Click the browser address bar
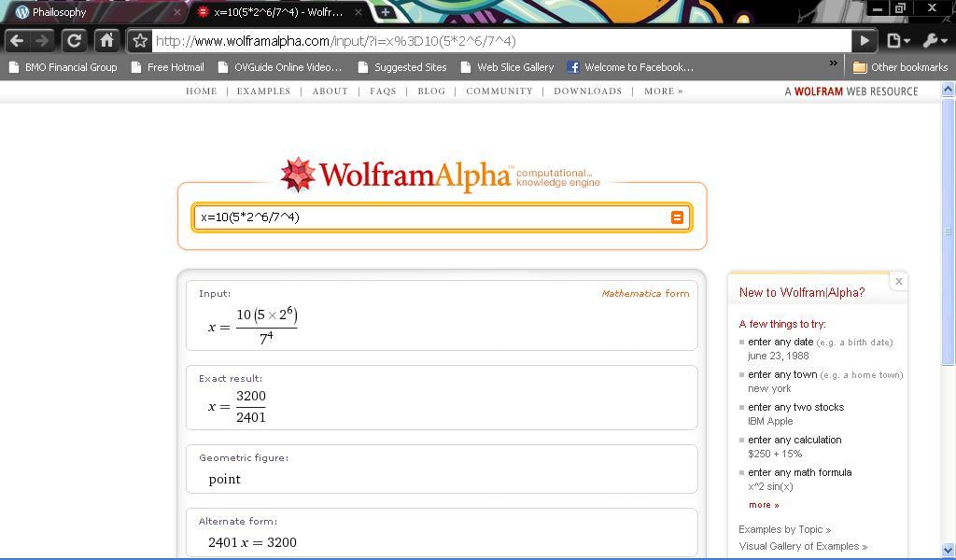The height and width of the screenshot is (560, 956). [501, 41]
